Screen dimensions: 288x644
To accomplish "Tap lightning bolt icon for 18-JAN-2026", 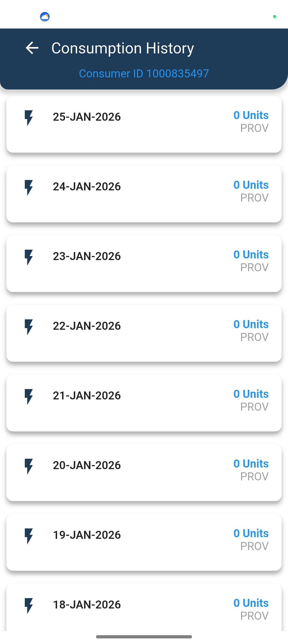I will tap(29, 606).
